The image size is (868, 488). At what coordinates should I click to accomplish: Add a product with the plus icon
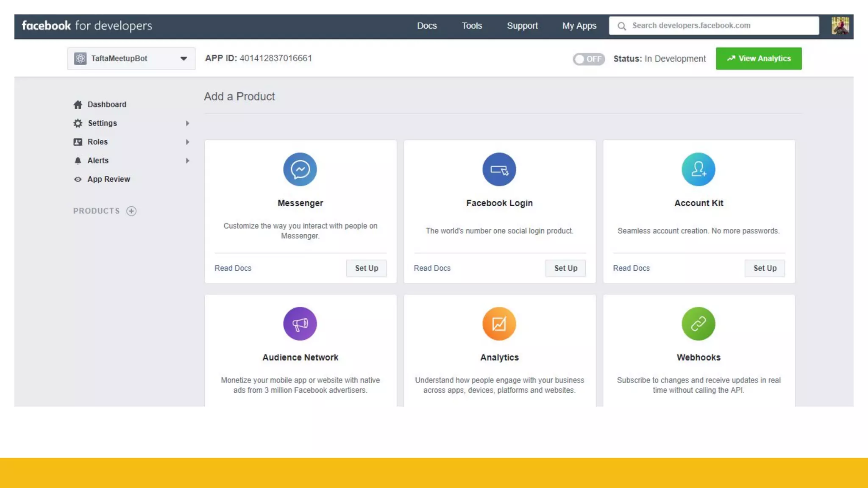[131, 211]
